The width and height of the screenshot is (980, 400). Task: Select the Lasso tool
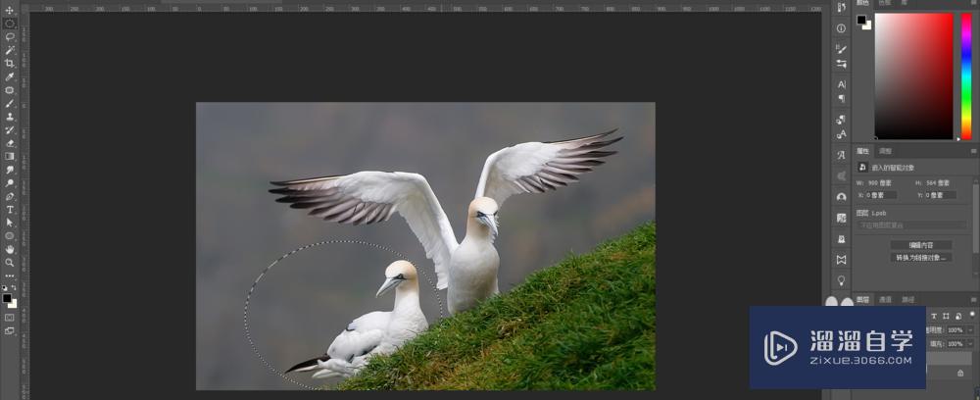[10, 37]
